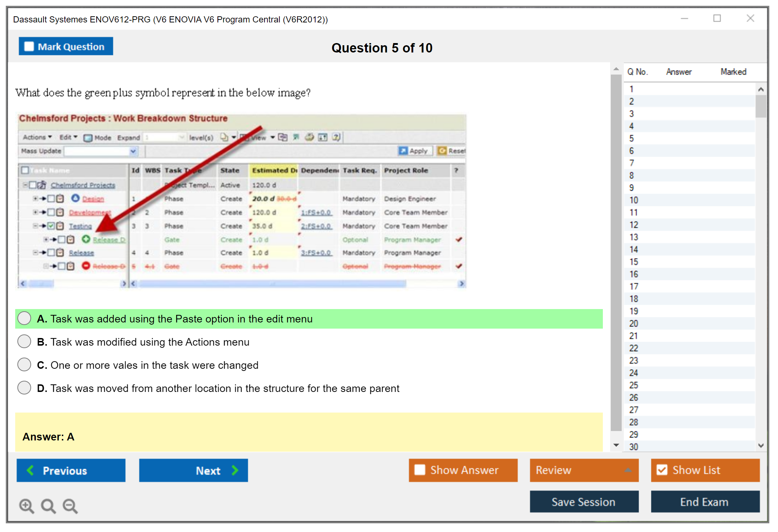
Task: Jump to question 25 in the list
Action: coord(634,385)
